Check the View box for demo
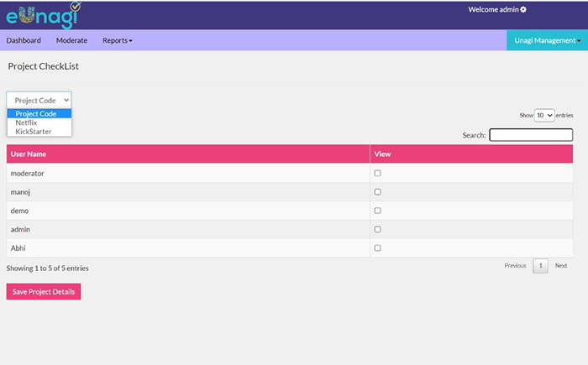 pos(377,211)
